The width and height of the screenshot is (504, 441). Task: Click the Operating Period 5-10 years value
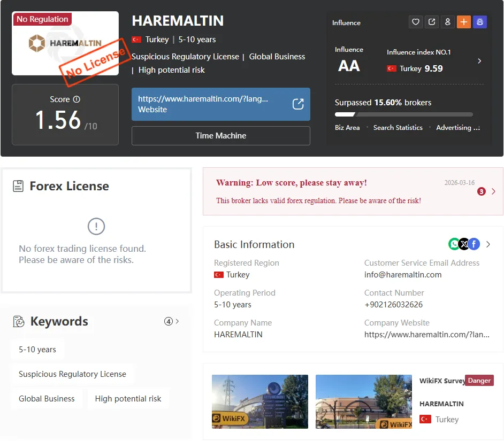click(x=233, y=305)
